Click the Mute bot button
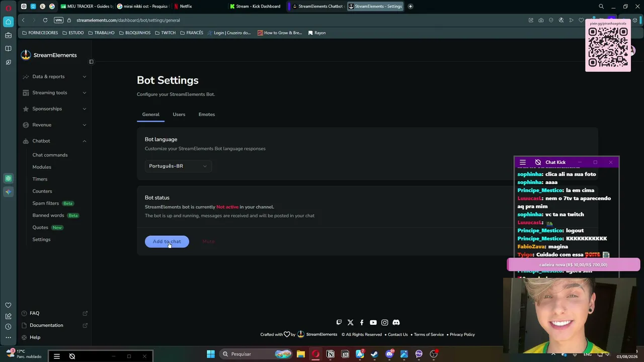 click(208, 241)
